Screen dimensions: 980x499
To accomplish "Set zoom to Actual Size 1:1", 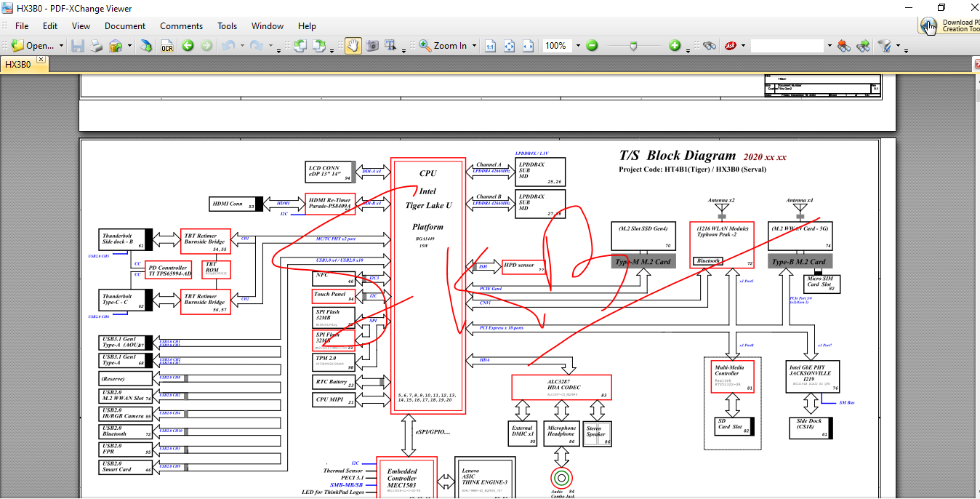I will point(490,46).
